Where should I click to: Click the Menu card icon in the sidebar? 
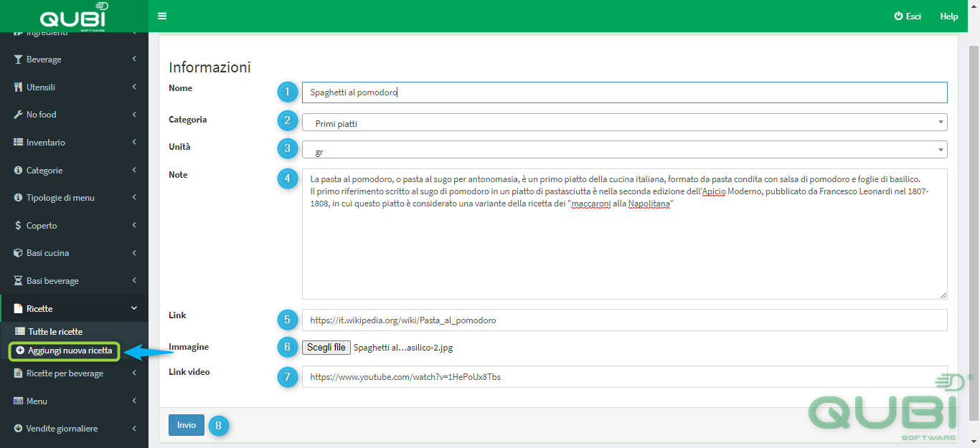(x=18, y=401)
